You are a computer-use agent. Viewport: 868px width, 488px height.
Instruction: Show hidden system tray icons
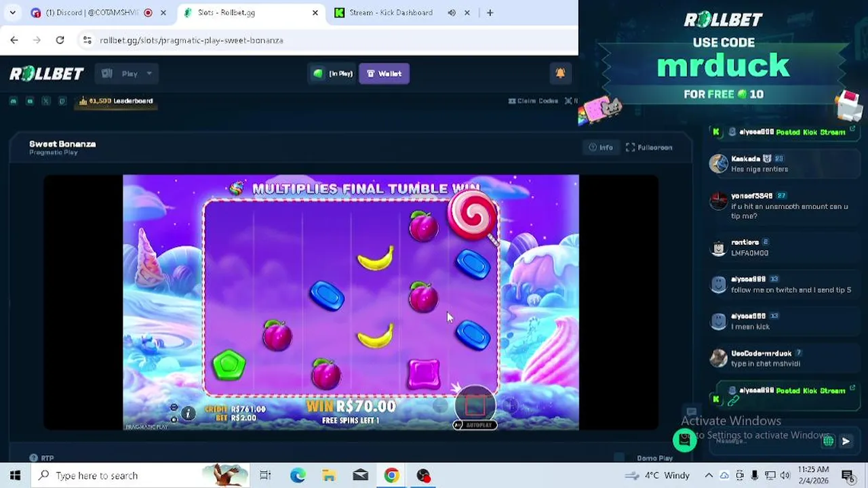click(709, 475)
